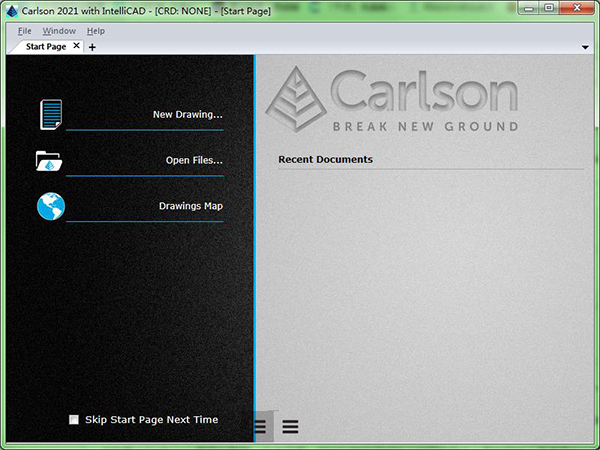Click the Drawings Map link
600x450 pixels.
(x=190, y=206)
